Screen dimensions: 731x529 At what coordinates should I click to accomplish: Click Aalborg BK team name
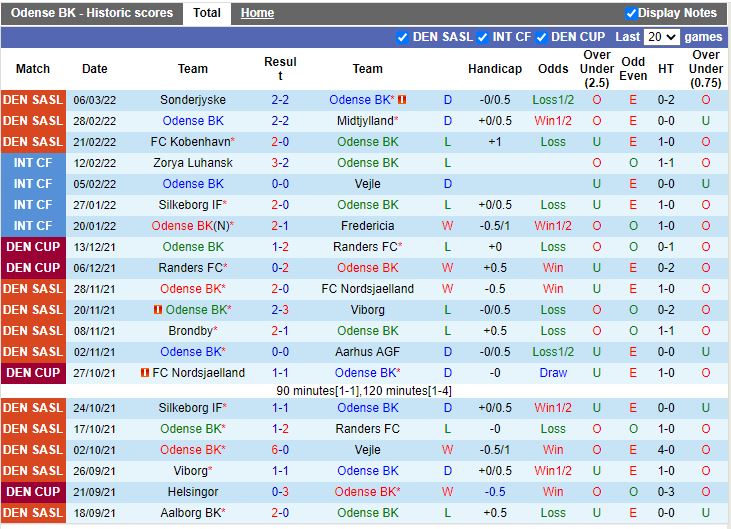tap(193, 513)
